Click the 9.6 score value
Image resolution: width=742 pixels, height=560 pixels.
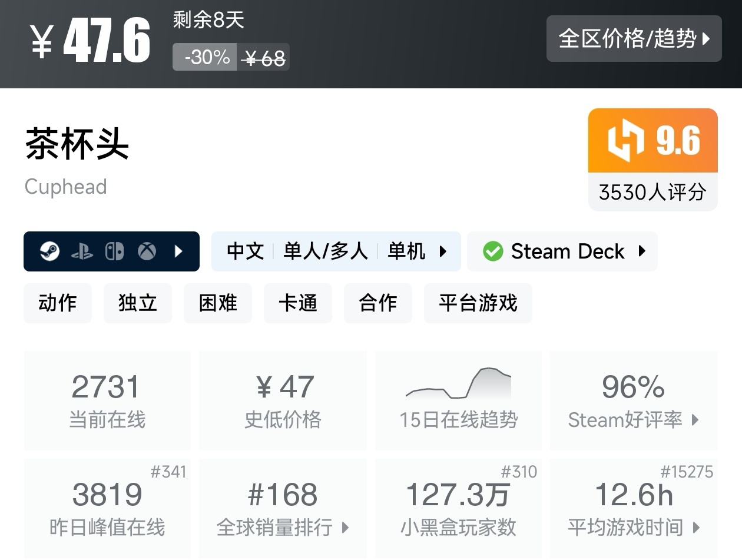coord(678,141)
